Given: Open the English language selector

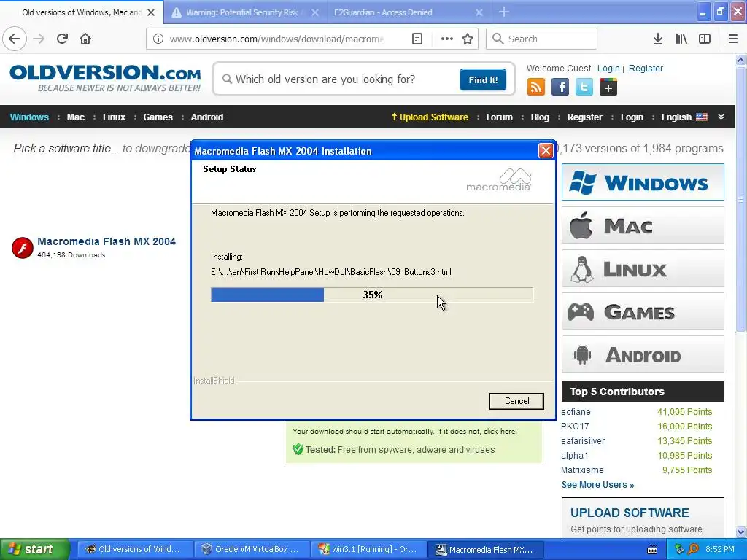Looking at the screenshot, I should click(x=684, y=117).
